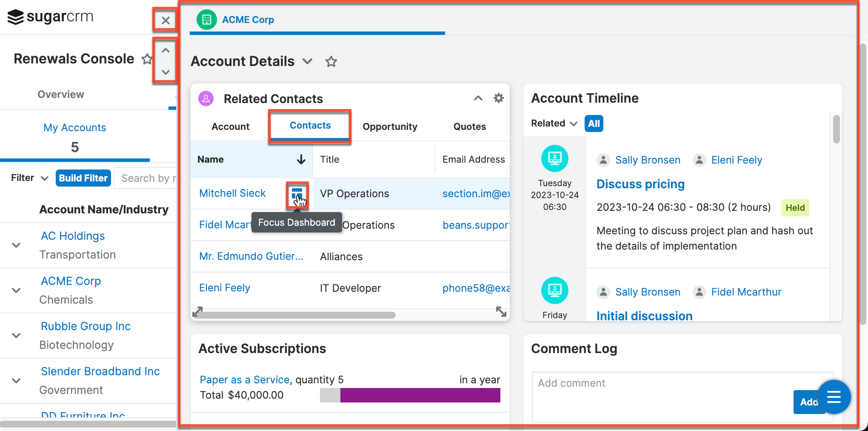Switch to the Opportunity dashlet tab
Screen dimensions: 868x431
pyautogui.click(x=390, y=126)
